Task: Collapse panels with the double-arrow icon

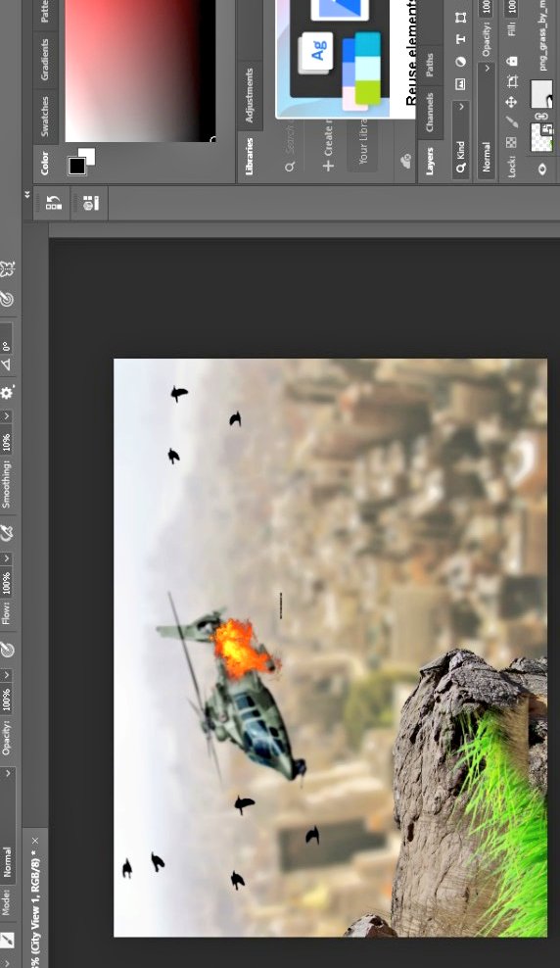Action: [27, 194]
